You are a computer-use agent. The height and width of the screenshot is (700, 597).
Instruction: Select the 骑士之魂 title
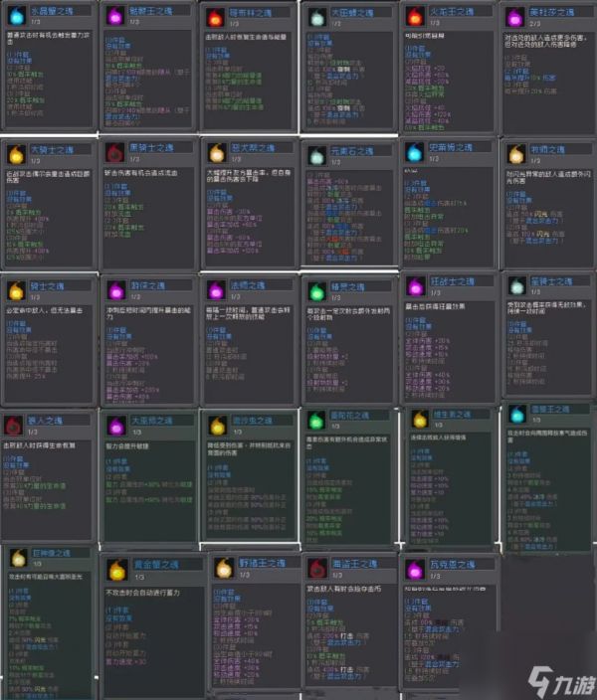(47, 286)
